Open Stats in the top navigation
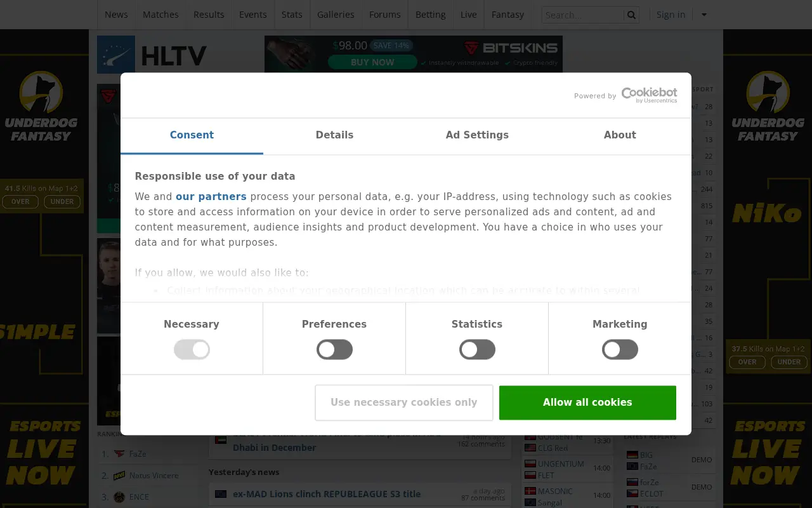 (x=292, y=15)
